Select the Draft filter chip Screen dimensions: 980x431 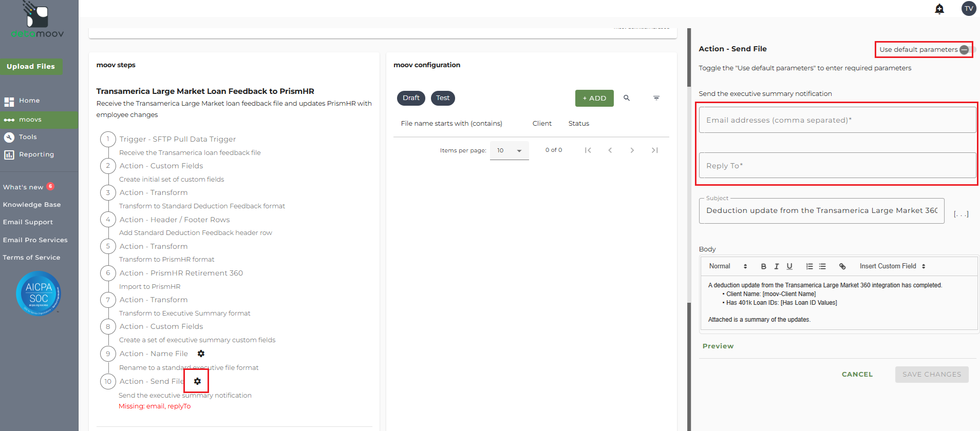[411, 98]
